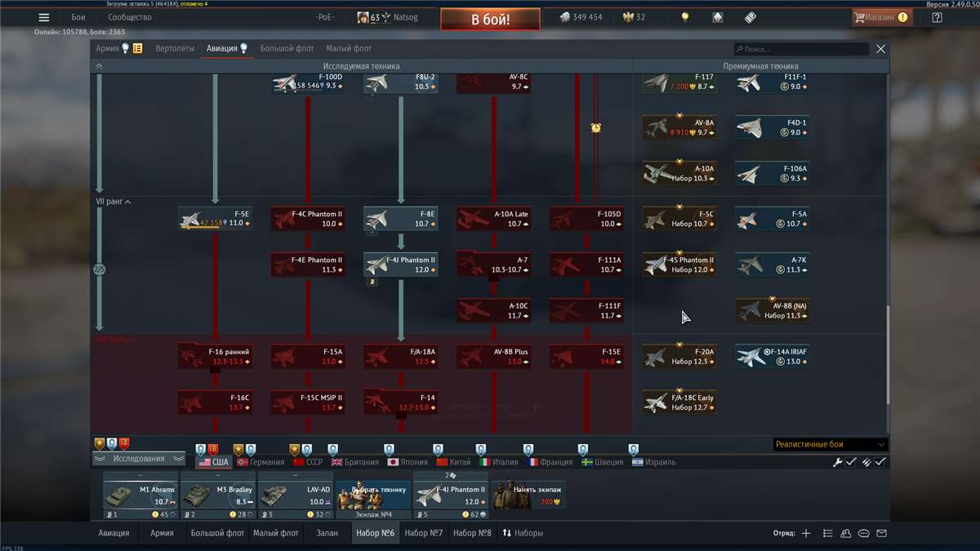Select the Набор №7 preset
Screen dimensions: 980x551
(x=424, y=533)
